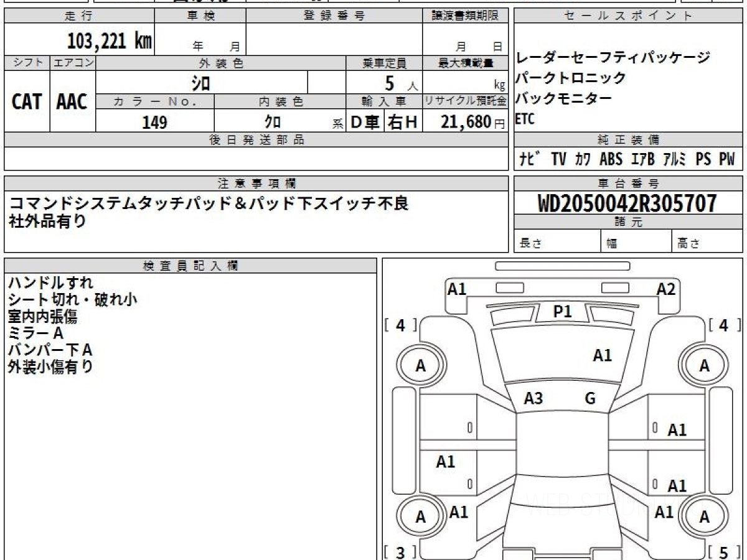
Task: Select the パークトロニック line
Action: click(571, 78)
